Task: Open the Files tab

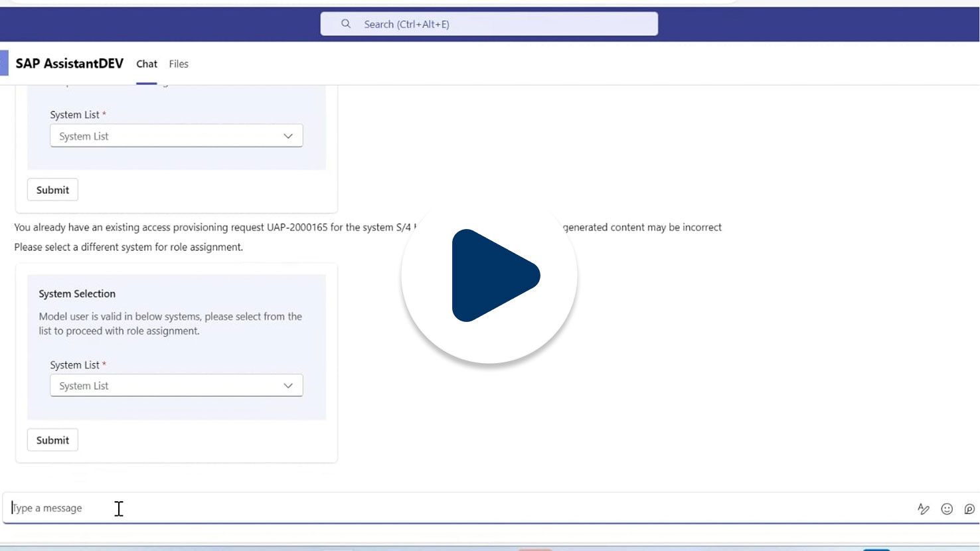Action: pyautogui.click(x=179, y=64)
